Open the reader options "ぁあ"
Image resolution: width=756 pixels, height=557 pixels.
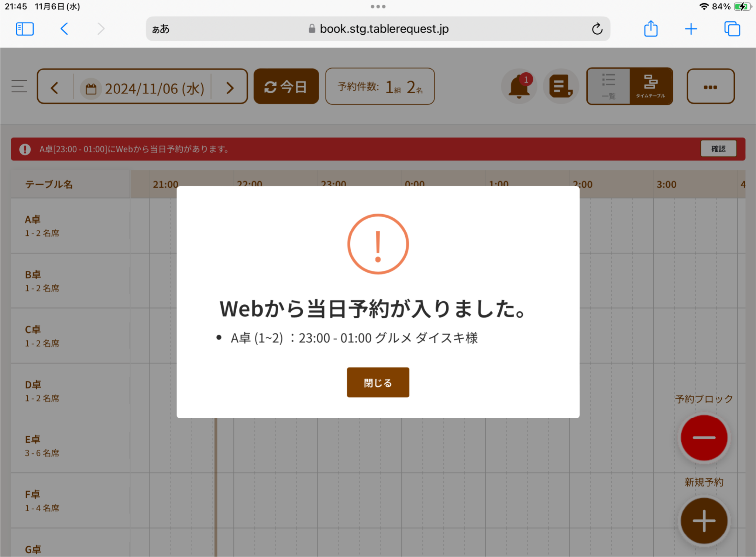coord(161,29)
